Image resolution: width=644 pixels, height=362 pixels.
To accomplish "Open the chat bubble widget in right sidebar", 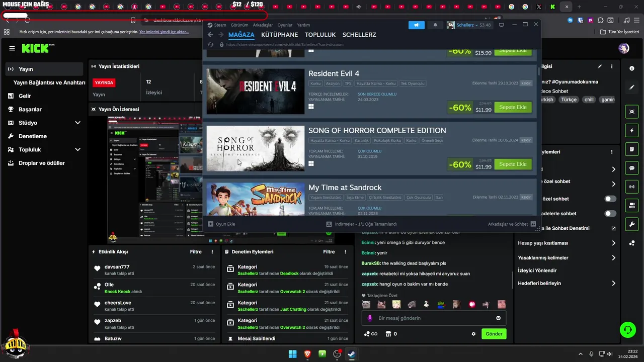I will 632,168.
